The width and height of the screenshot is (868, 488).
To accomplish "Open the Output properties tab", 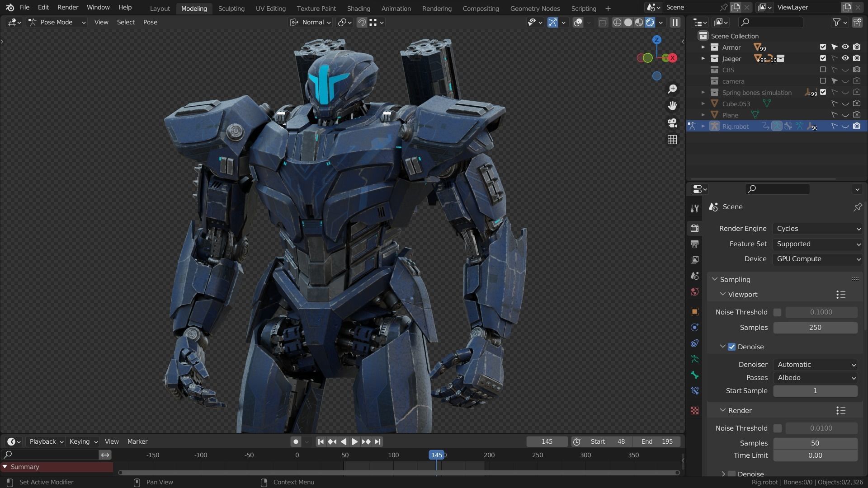I will tap(695, 244).
